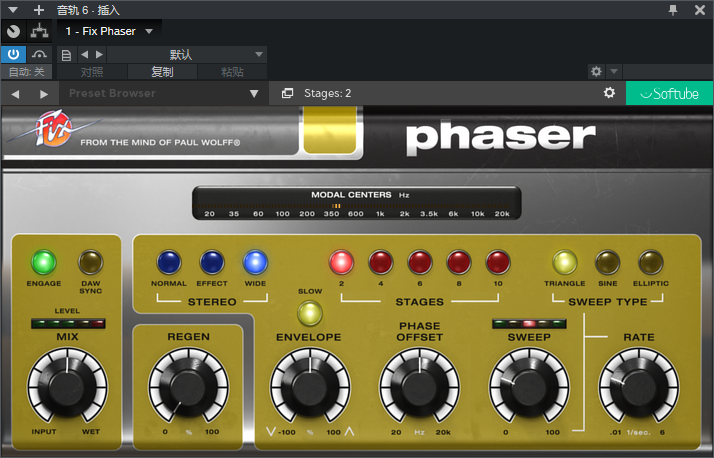Click the RATE knob
714x458 pixels.
[639, 387]
